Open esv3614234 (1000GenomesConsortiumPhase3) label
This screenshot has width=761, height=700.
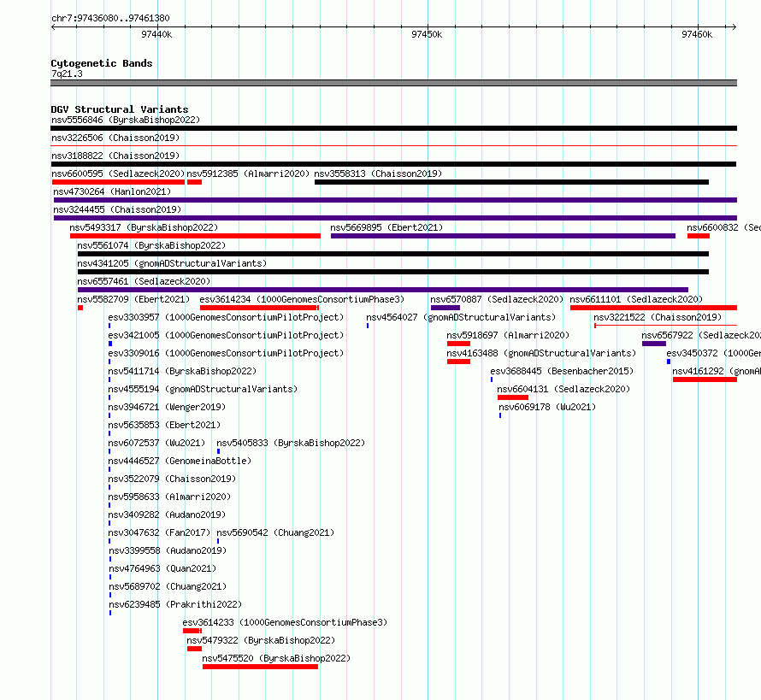click(x=302, y=299)
